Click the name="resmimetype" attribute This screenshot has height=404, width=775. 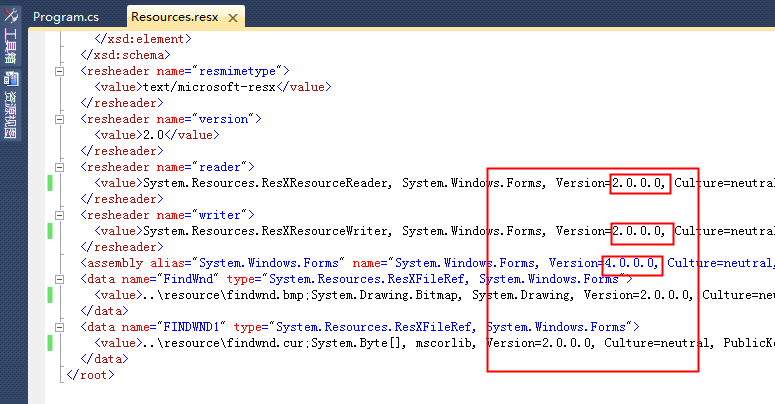click(219, 71)
